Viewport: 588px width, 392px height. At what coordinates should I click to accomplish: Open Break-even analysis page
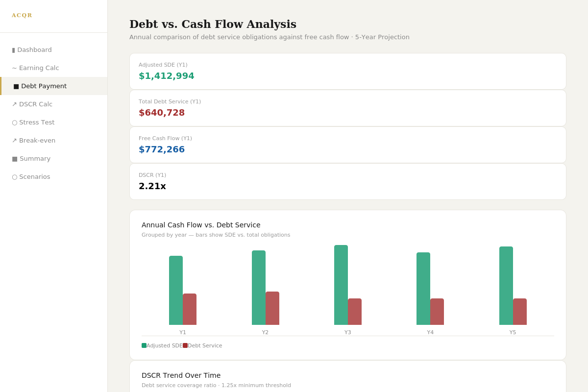(x=54, y=141)
